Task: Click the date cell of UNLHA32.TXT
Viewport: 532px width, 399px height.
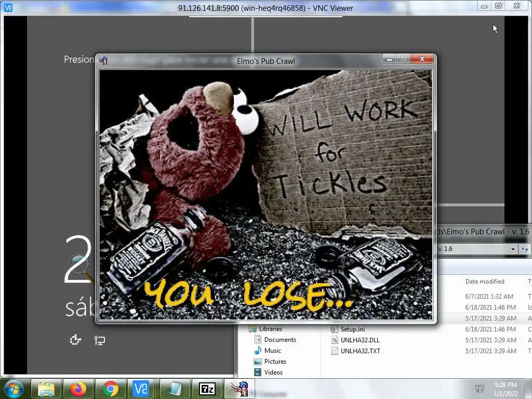Action: (x=490, y=351)
